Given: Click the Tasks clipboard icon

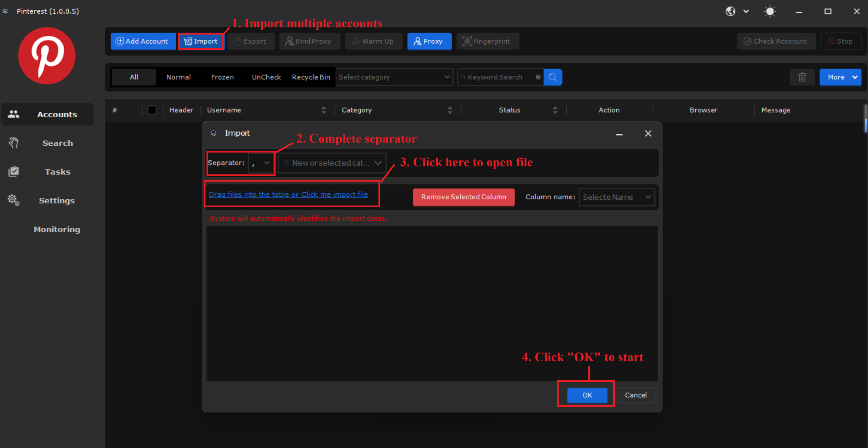Looking at the screenshot, I should pos(14,171).
